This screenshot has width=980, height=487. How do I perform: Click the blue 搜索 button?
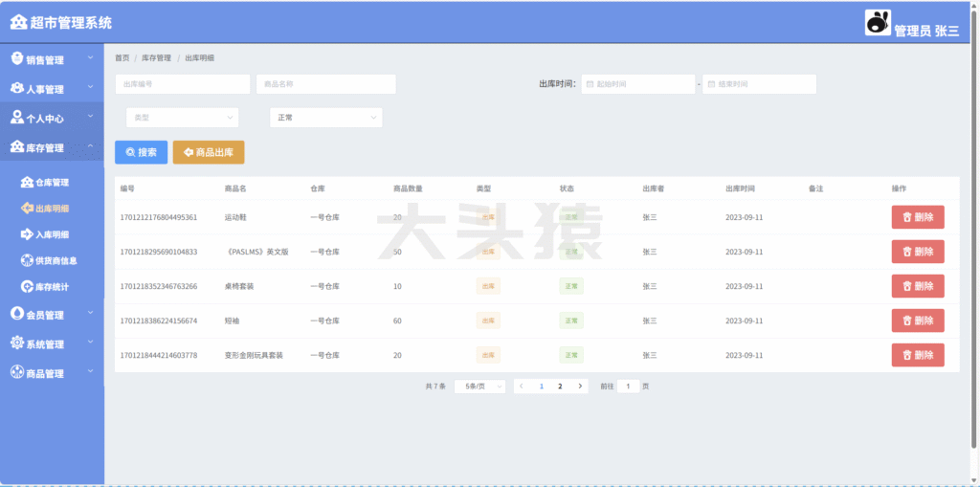point(142,152)
